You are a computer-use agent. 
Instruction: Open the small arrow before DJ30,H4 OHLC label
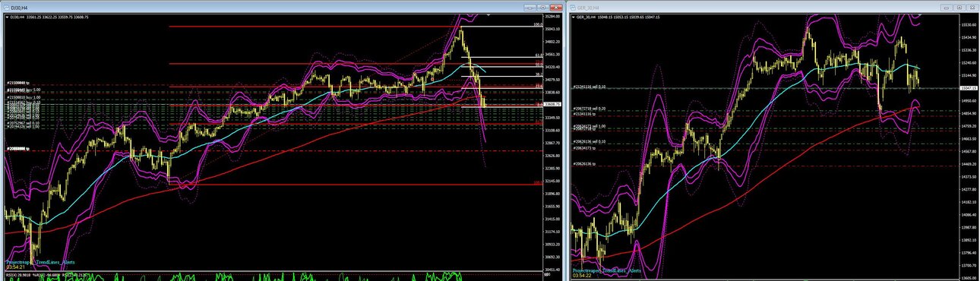6,17
